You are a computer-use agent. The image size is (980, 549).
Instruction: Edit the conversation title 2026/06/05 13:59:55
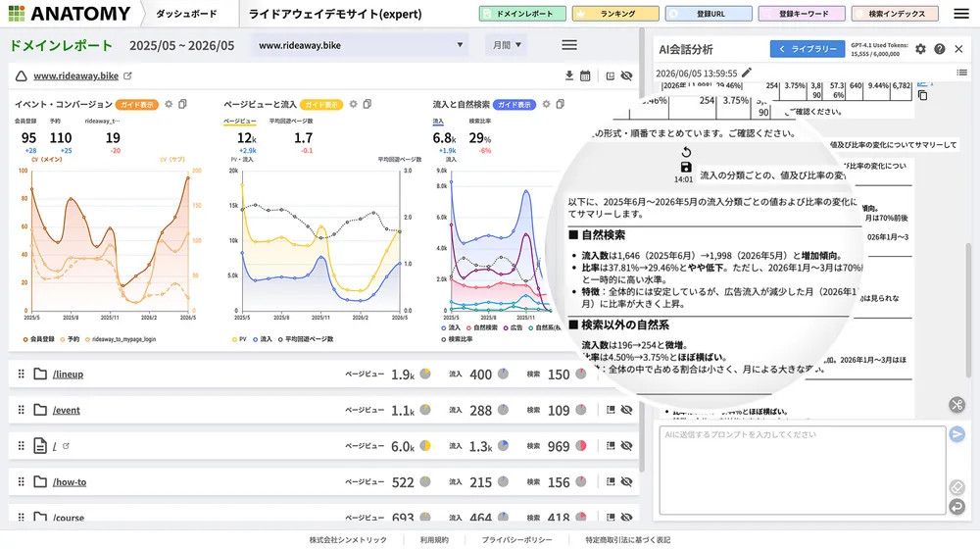click(747, 73)
